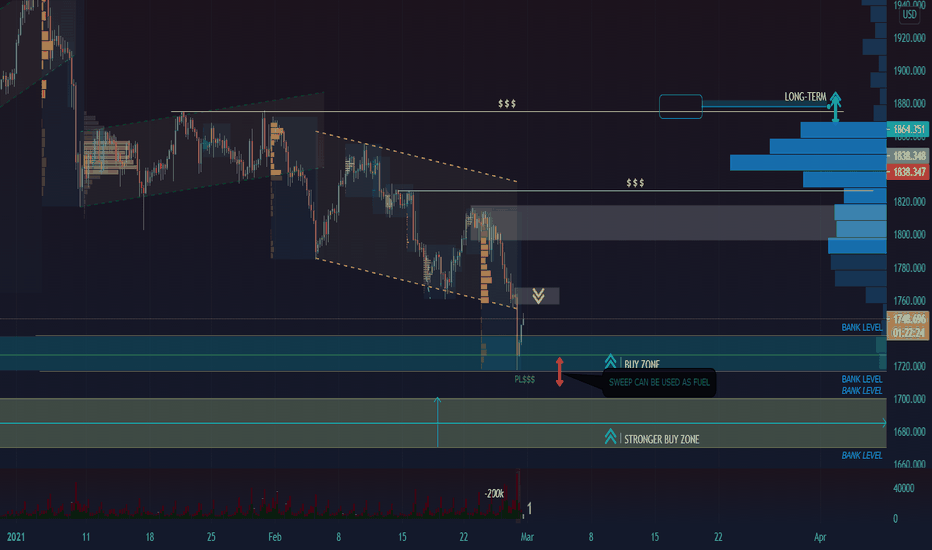Select the $$$ label on the 1825 line
Viewport: 932px width, 550px height.
tap(635, 183)
